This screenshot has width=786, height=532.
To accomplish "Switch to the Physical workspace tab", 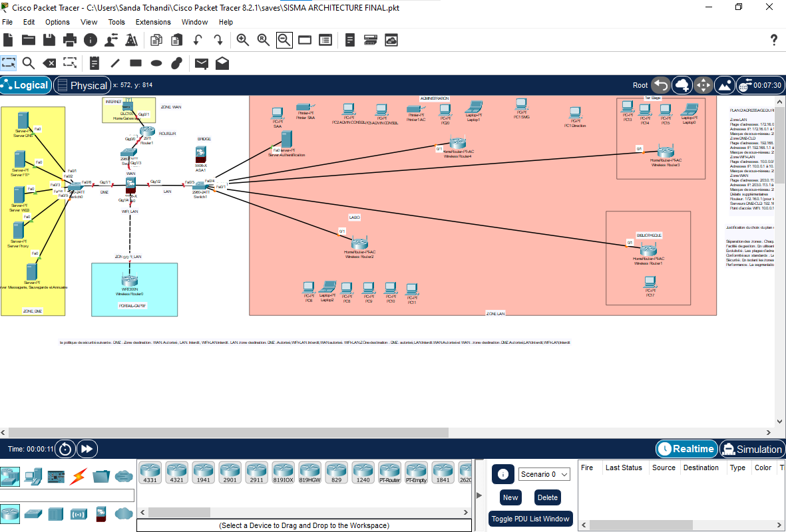I will point(83,85).
